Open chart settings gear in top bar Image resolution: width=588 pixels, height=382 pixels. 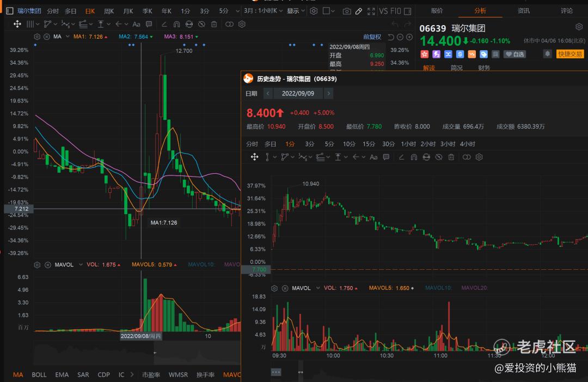314,11
